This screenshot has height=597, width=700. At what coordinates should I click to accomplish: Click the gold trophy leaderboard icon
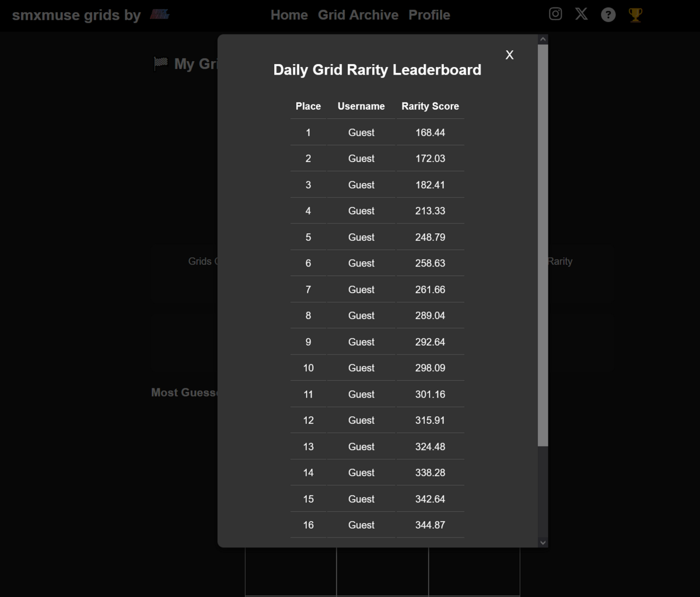[635, 15]
